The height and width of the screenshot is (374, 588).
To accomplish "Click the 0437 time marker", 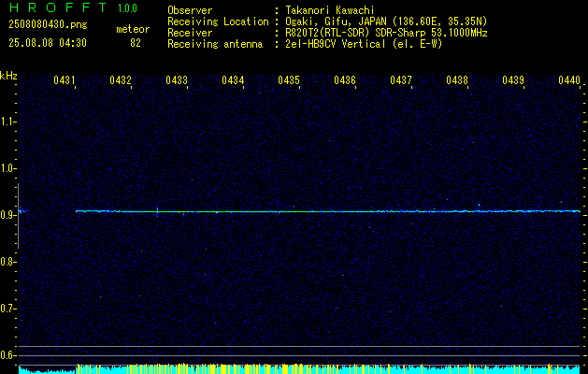I will click(x=401, y=80).
